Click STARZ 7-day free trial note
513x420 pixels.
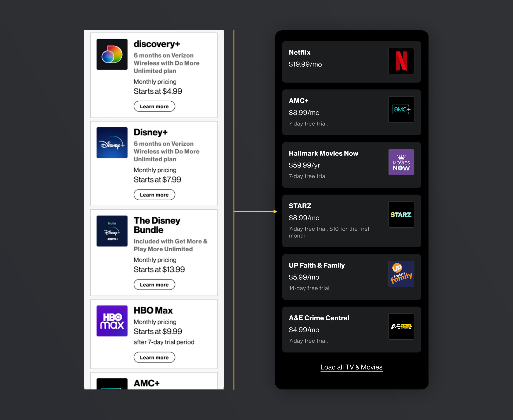tap(329, 232)
